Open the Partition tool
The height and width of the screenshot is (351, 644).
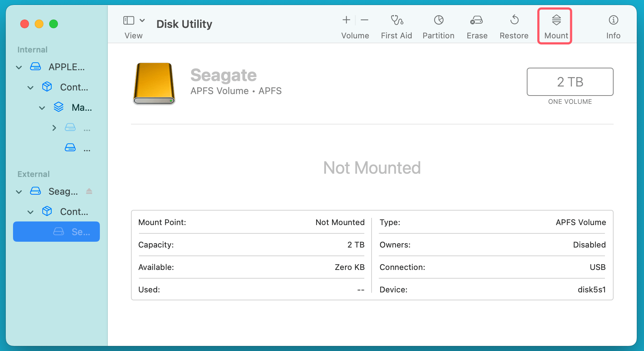pyautogui.click(x=438, y=25)
